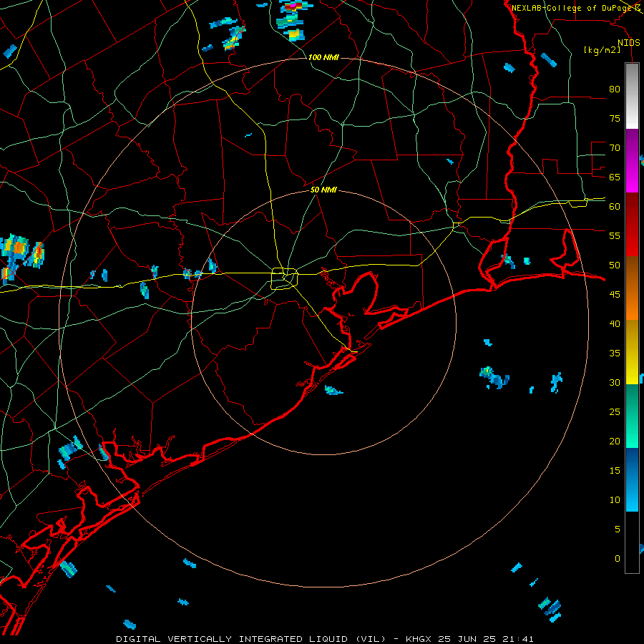Click the color scale tick label 50
This screenshot has width=644, height=644.
tap(615, 265)
